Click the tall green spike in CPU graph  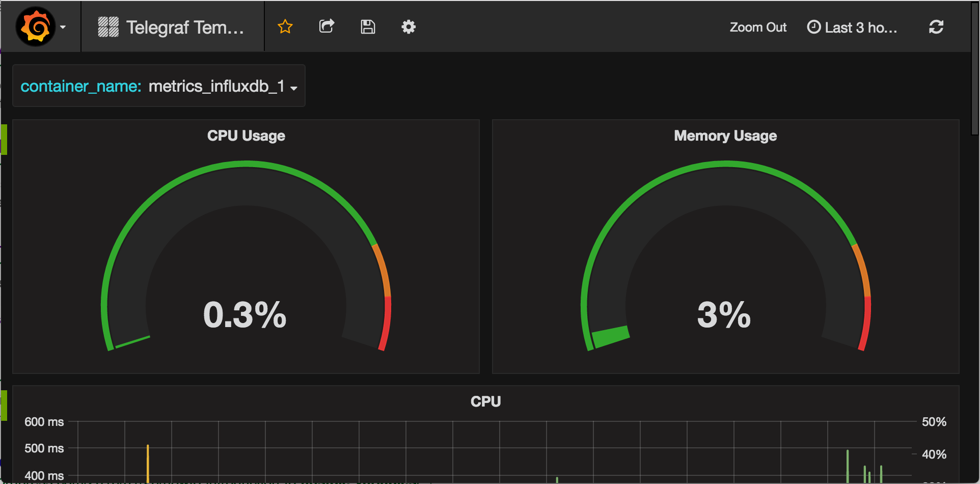click(x=848, y=466)
